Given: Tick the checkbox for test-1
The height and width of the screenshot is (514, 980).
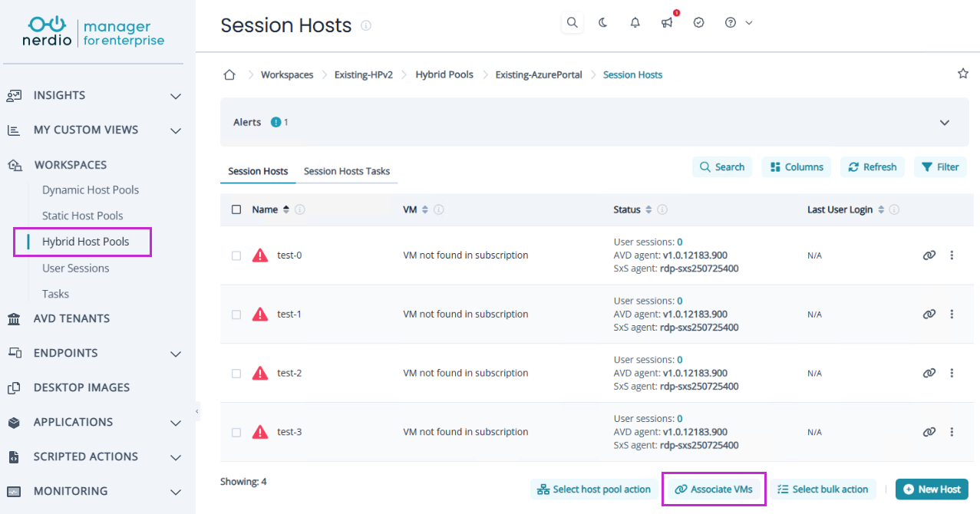Looking at the screenshot, I should pyautogui.click(x=236, y=315).
